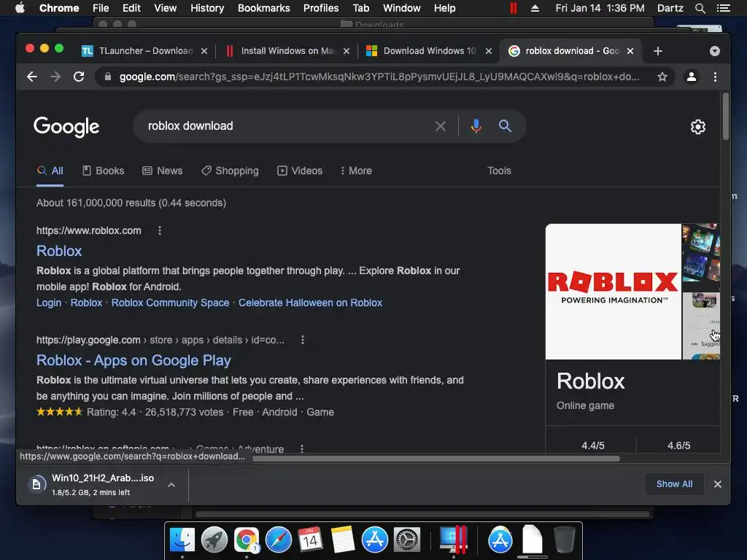Close the TLauncher tab
Screen dimensions: 747x560
coord(204,51)
